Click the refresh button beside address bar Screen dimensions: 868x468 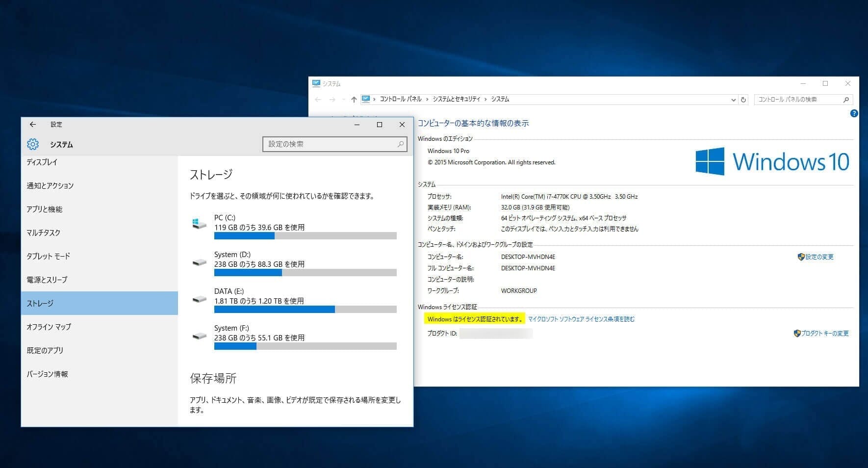(x=743, y=100)
